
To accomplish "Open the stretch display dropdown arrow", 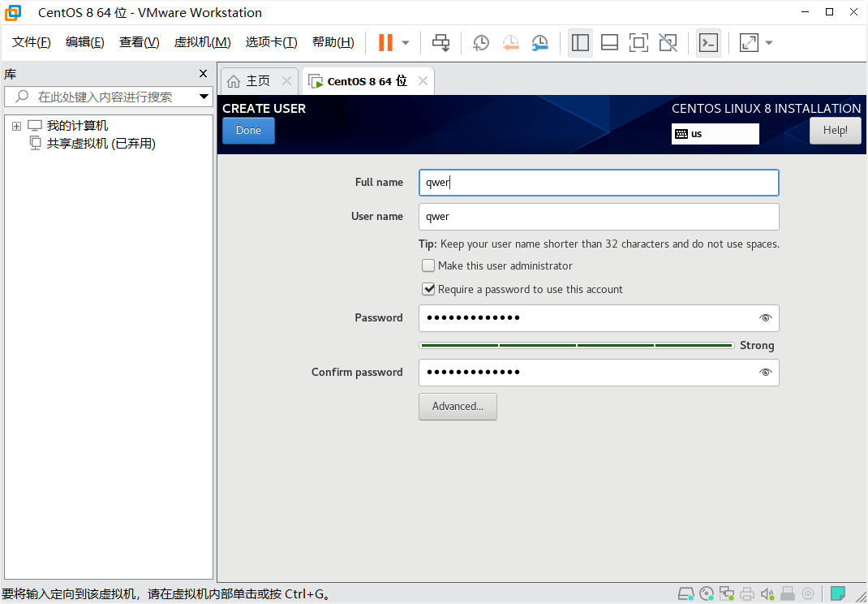I will (x=768, y=43).
